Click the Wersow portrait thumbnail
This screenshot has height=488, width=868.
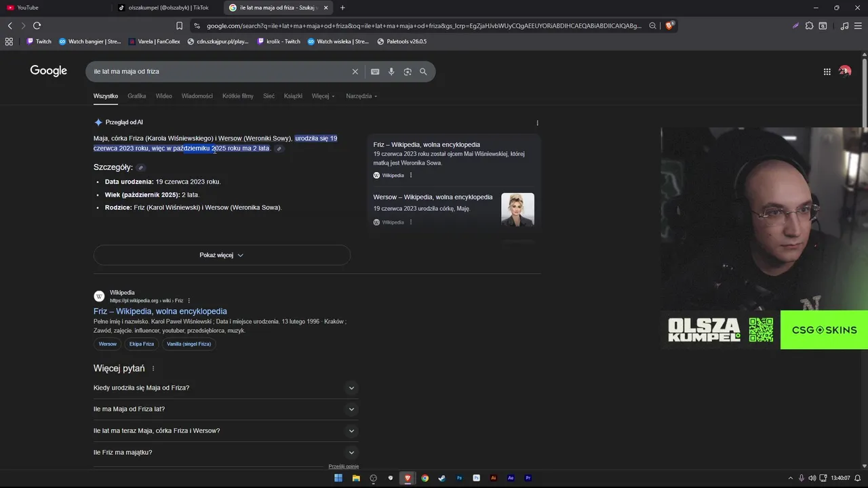(517, 209)
